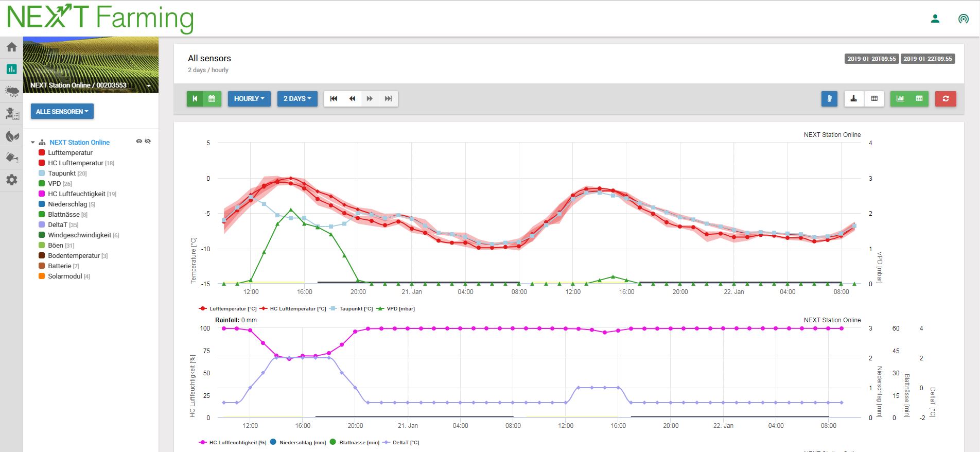Click the station broadcast icon top right
This screenshot has width=980, height=452.
963,19
